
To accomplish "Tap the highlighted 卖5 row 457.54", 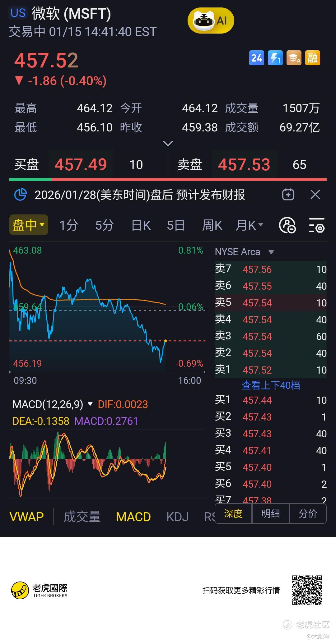I will tap(271, 303).
